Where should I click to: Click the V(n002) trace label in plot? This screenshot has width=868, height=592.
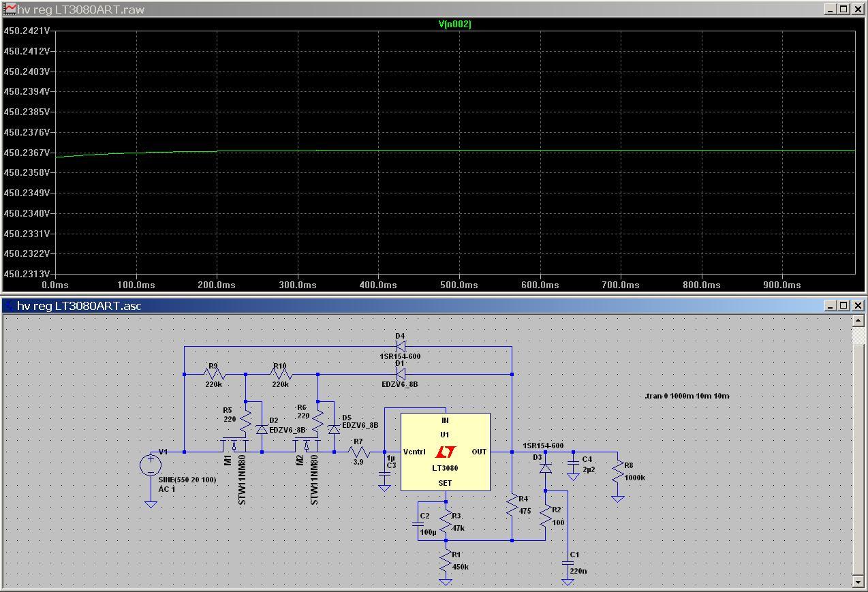(454, 24)
